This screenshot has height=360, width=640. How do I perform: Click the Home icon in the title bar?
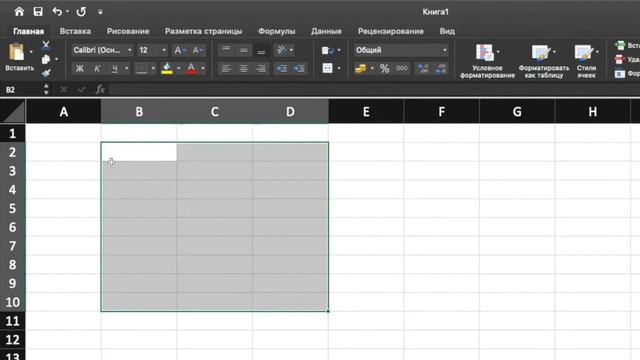pos(19,11)
